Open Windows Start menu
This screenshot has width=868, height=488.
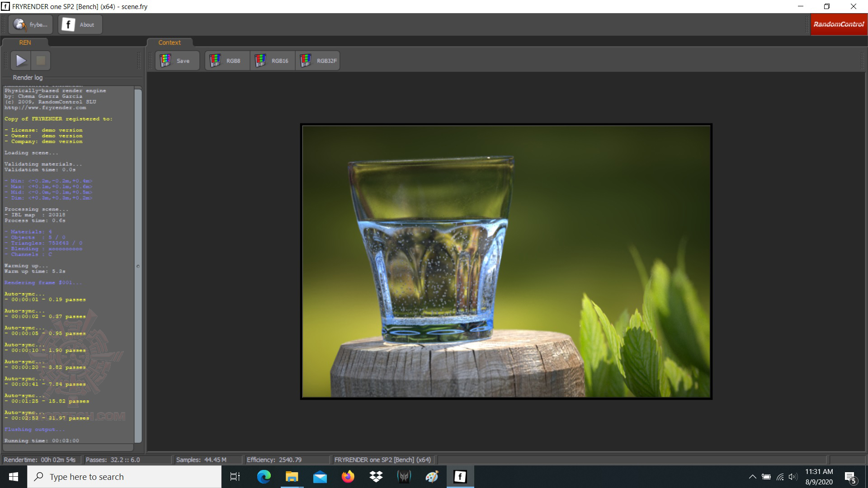[x=14, y=477]
